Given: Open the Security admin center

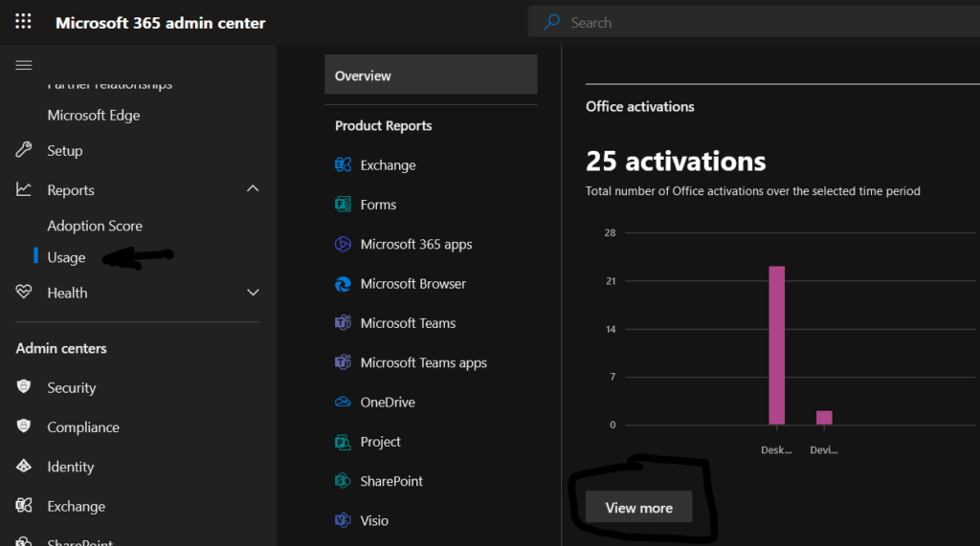Looking at the screenshot, I should pos(72,387).
